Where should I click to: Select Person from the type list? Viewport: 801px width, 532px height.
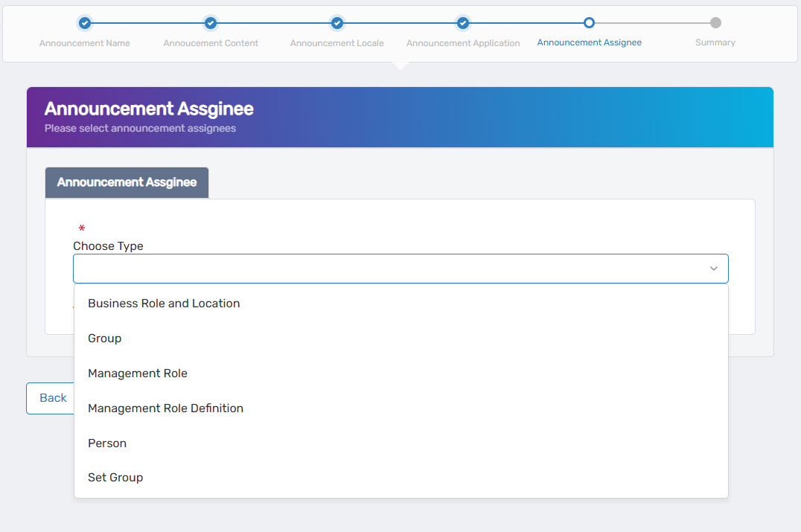(106, 443)
